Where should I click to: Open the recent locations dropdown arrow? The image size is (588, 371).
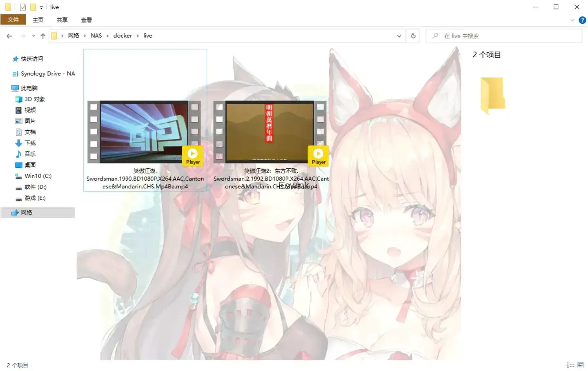pyautogui.click(x=33, y=36)
